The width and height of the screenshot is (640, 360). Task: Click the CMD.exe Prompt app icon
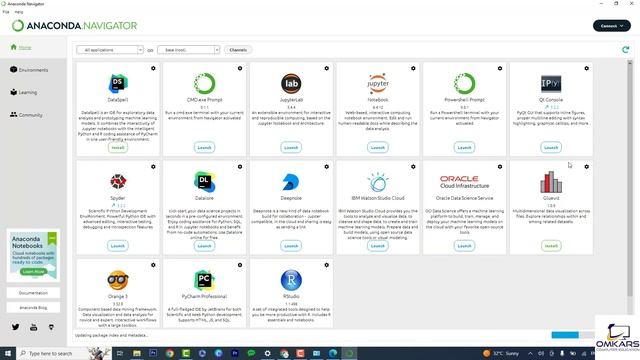coord(204,83)
